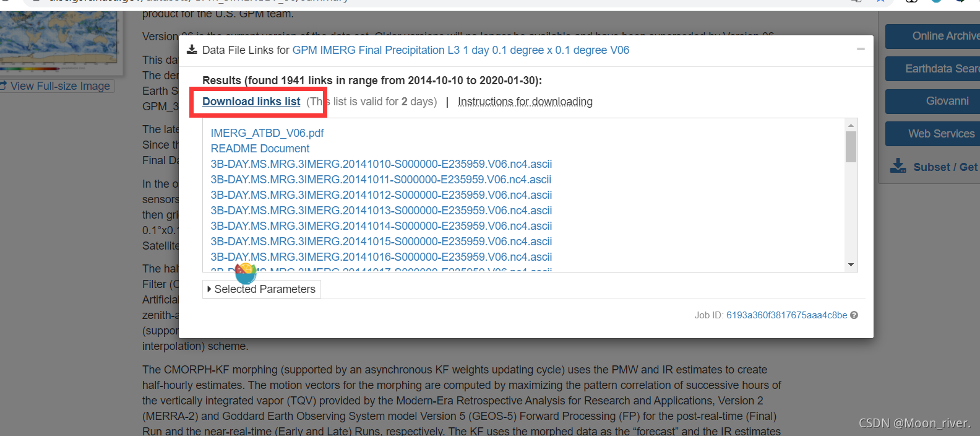Download the 3IMERG.20141013 ascii file

click(x=381, y=211)
